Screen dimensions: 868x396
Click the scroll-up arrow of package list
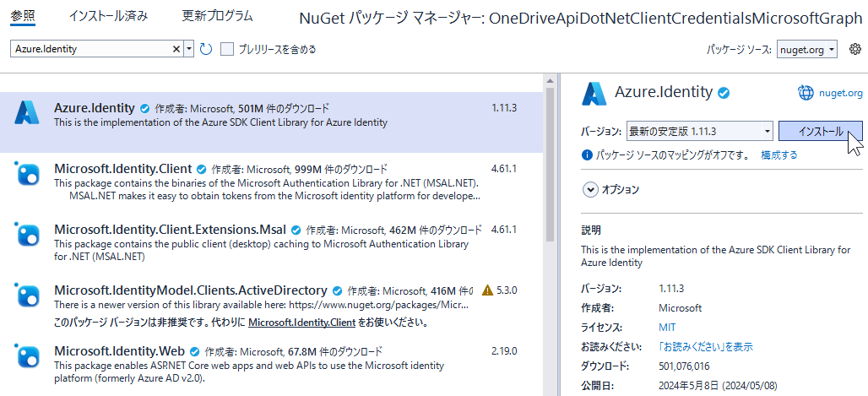550,81
